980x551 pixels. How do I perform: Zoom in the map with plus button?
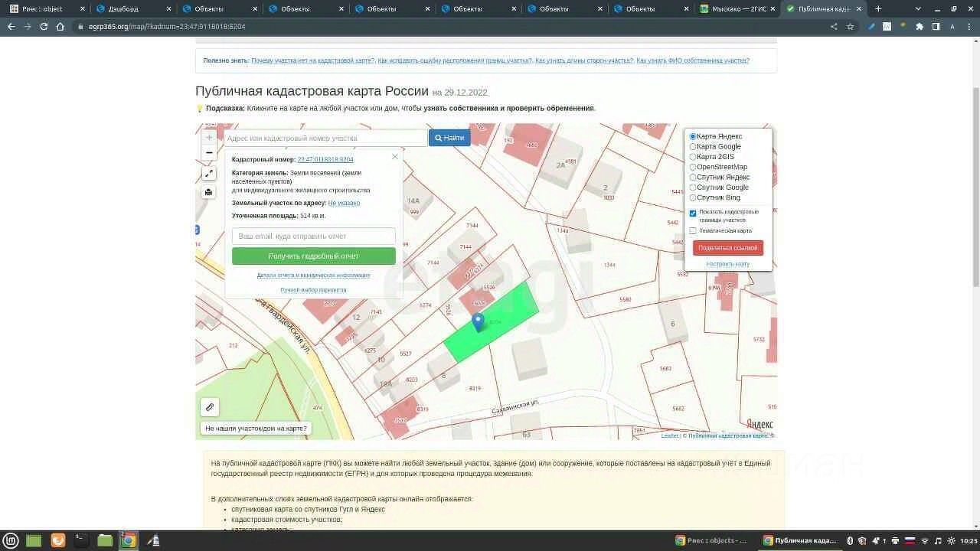[209, 138]
